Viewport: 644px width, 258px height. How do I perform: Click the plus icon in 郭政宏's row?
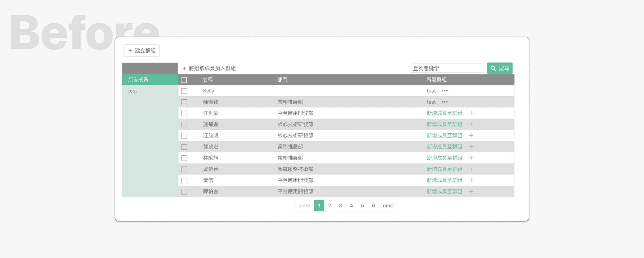pos(471,147)
